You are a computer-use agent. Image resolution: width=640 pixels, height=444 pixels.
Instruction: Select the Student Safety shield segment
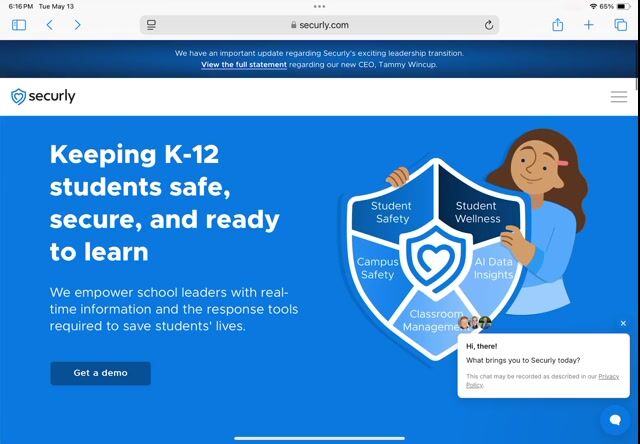pos(391,212)
